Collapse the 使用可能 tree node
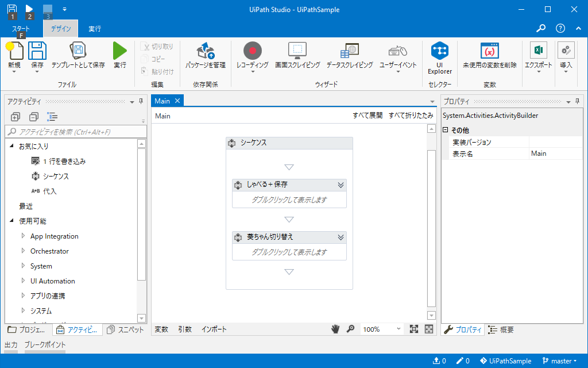Screen dimensions: 588x368 [x=11, y=221]
